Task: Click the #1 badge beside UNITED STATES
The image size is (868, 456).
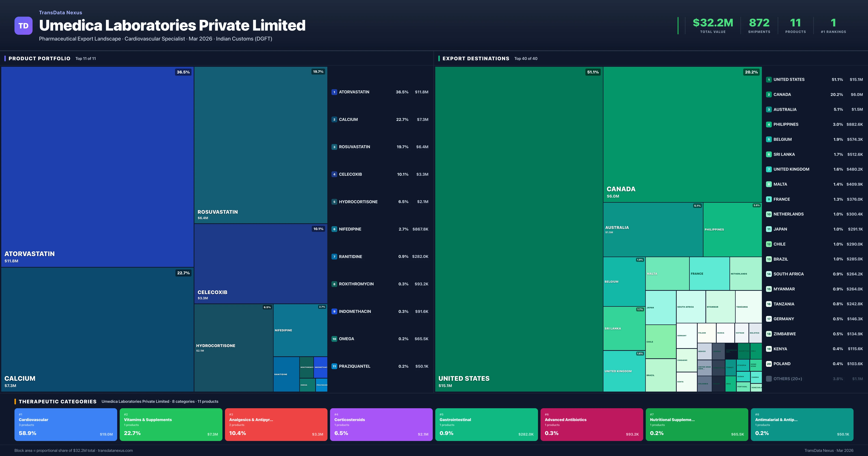Action: tap(769, 80)
